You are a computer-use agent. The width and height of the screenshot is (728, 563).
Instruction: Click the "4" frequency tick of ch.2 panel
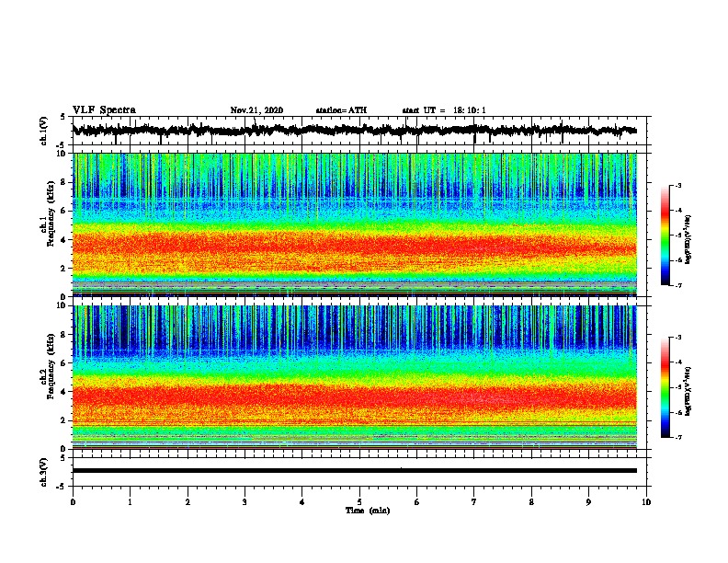[65, 392]
